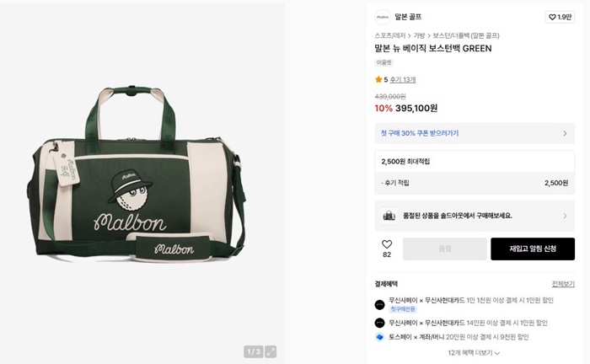Click the 전체보기 payment benefits link
590x364 pixels.
[x=563, y=284]
